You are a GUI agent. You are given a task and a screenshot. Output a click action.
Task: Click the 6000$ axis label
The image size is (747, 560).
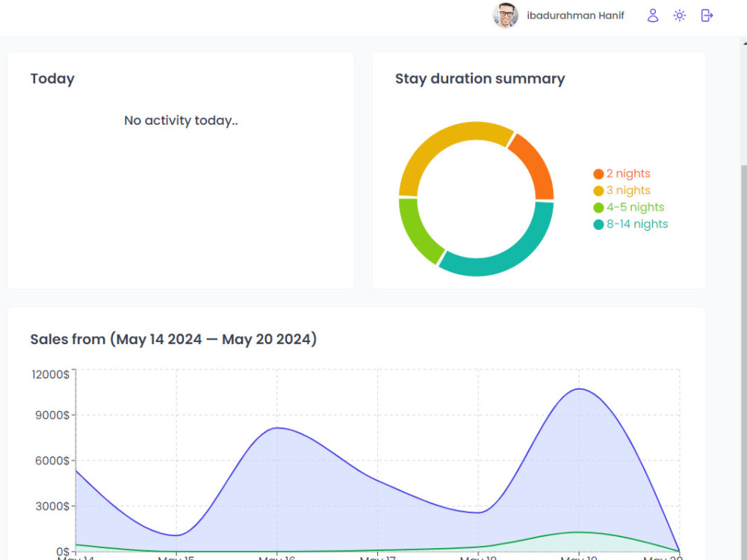(x=52, y=461)
